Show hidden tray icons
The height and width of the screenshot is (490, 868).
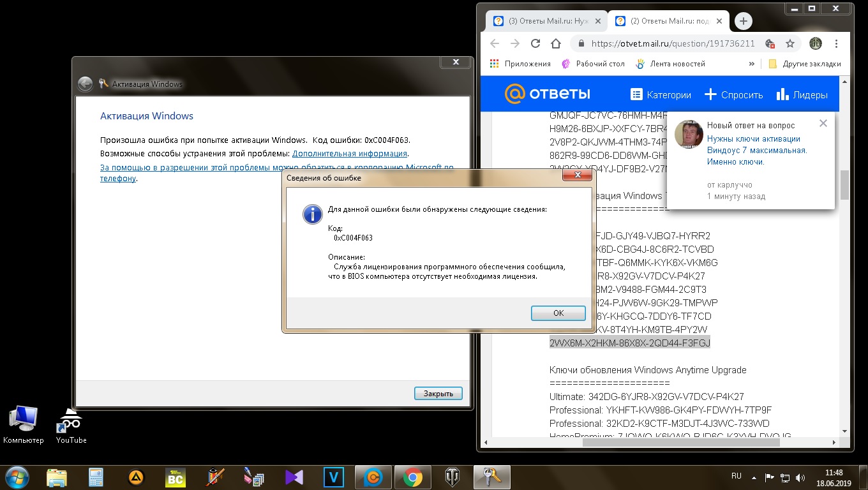[x=755, y=477]
